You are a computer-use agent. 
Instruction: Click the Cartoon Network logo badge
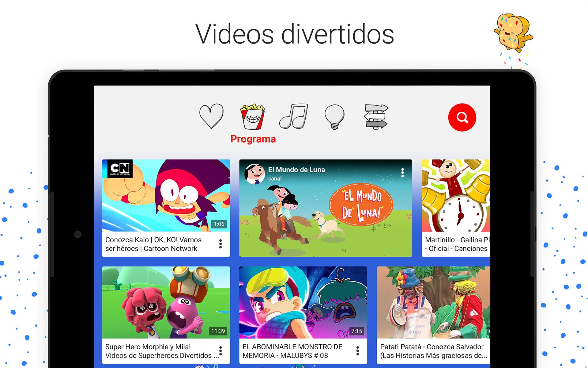pyautogui.click(x=120, y=168)
